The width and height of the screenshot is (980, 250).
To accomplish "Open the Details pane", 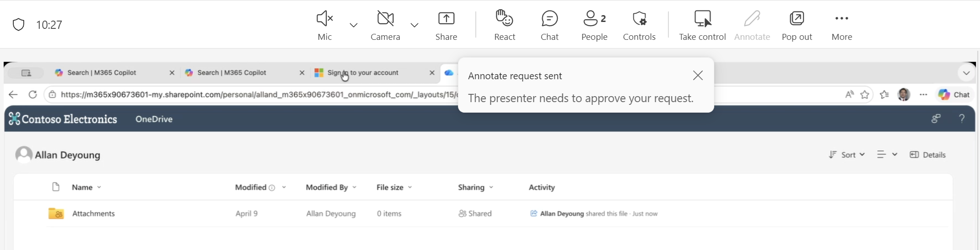I will tap(927, 155).
